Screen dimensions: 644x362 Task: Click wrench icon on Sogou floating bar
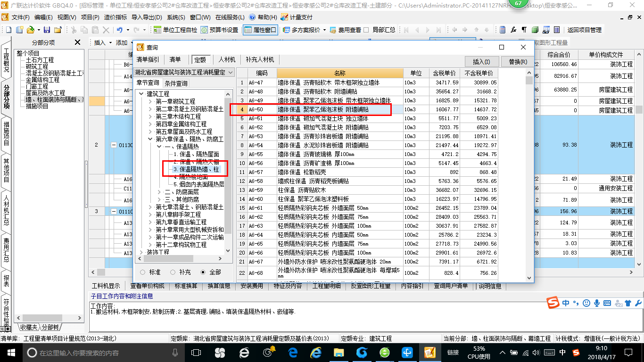[638, 303]
